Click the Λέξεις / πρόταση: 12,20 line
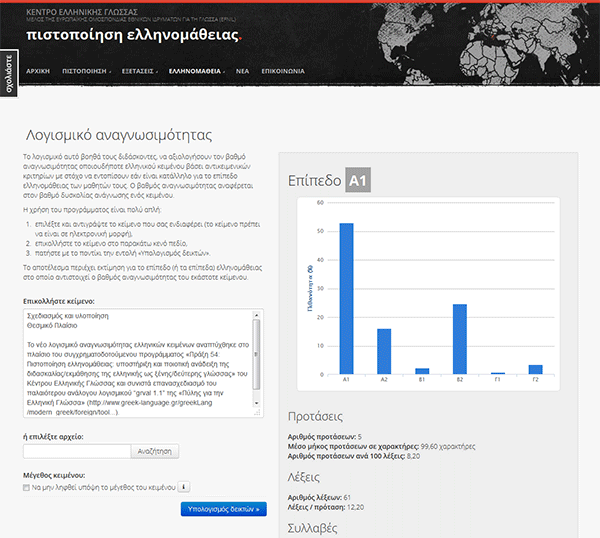Screen dimensions: 600x538 coord(326,507)
